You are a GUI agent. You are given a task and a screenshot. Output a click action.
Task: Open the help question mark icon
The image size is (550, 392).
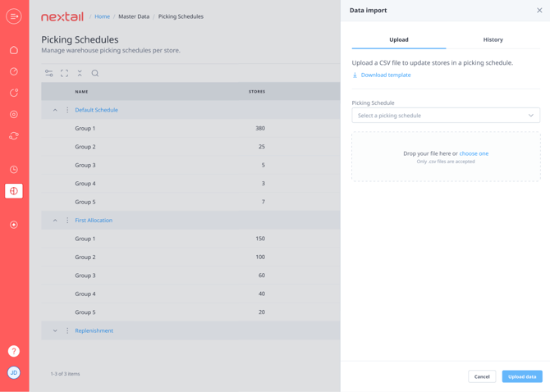14,351
